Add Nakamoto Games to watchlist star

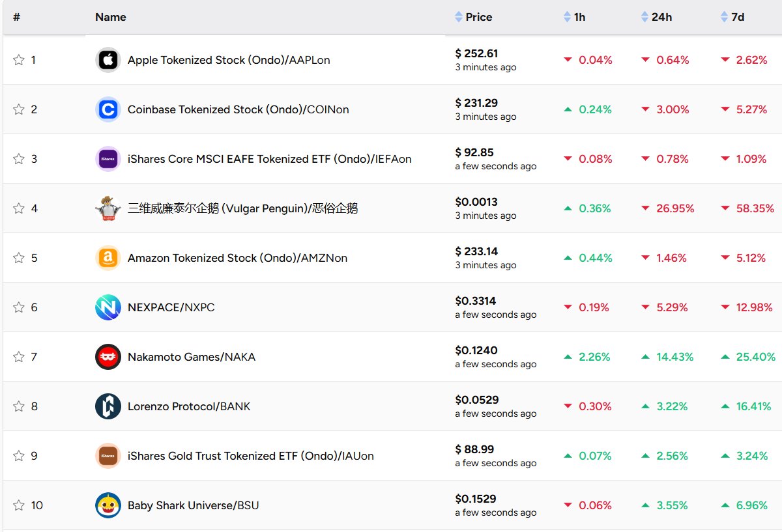point(19,357)
